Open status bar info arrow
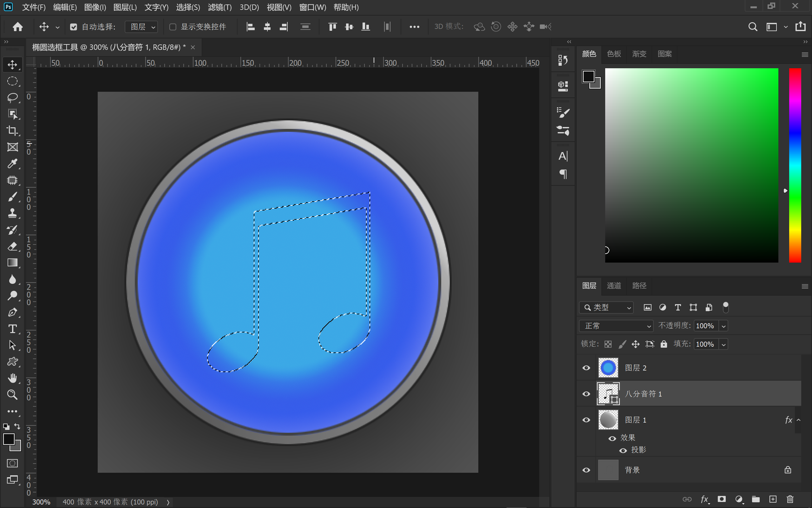Screen dimensions: 812x508 pos(168,502)
